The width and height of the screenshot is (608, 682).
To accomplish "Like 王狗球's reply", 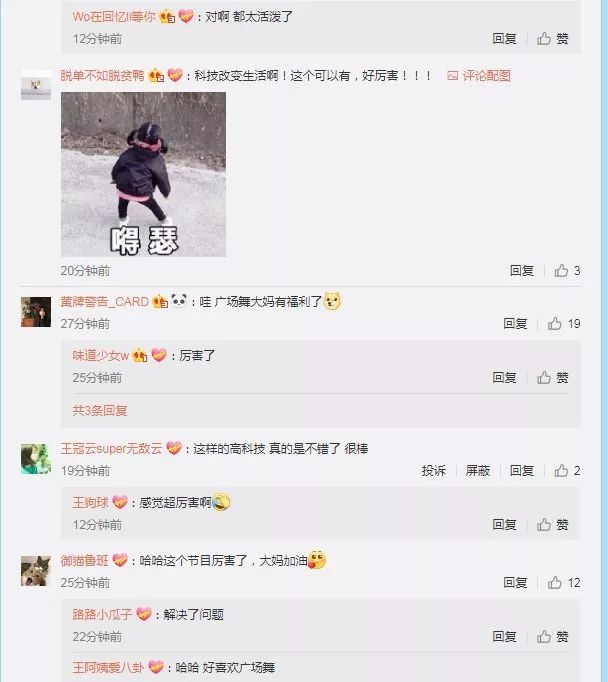I will [552, 524].
